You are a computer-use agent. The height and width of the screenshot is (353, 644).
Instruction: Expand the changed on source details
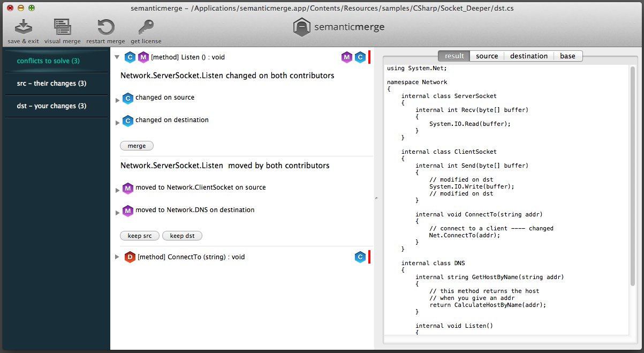[118, 100]
